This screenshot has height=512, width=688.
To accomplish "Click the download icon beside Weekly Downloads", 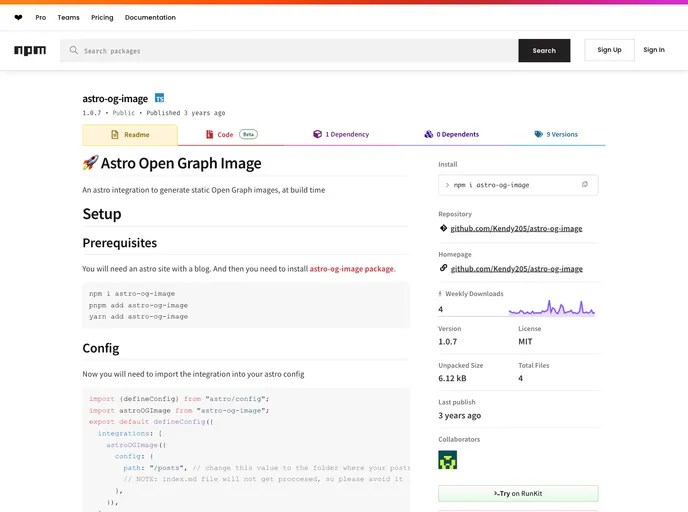I will tap(440, 294).
